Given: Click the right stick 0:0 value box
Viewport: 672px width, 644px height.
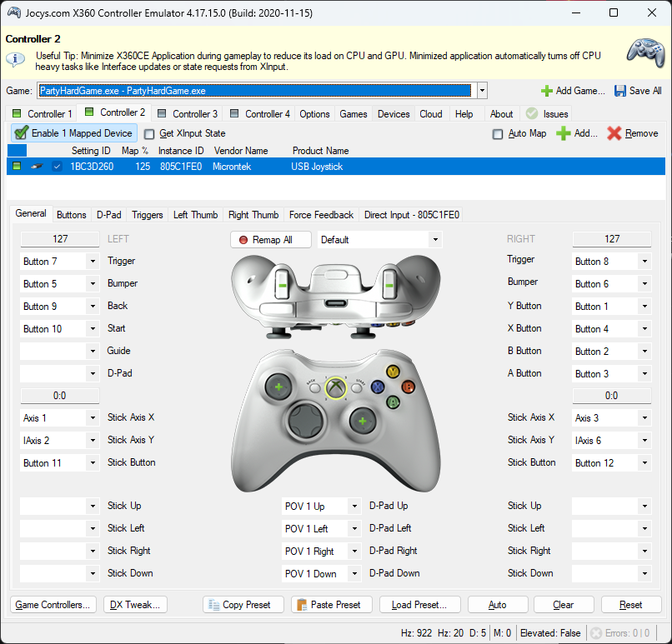Looking at the screenshot, I should click(x=612, y=396).
